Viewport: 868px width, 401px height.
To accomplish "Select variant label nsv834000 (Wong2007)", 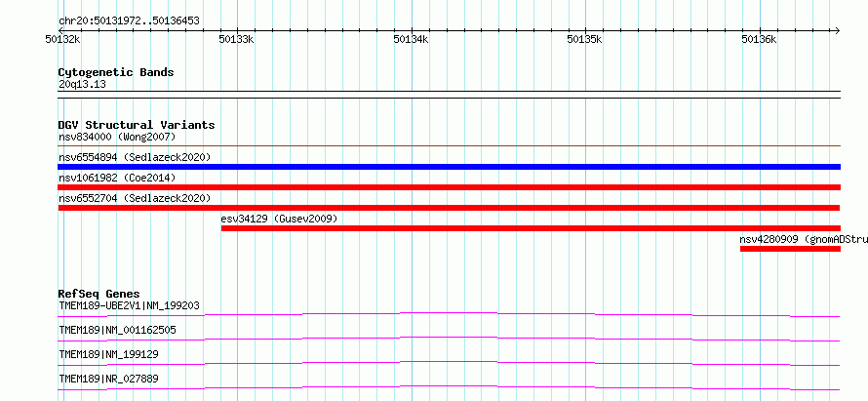I will click(x=117, y=137).
